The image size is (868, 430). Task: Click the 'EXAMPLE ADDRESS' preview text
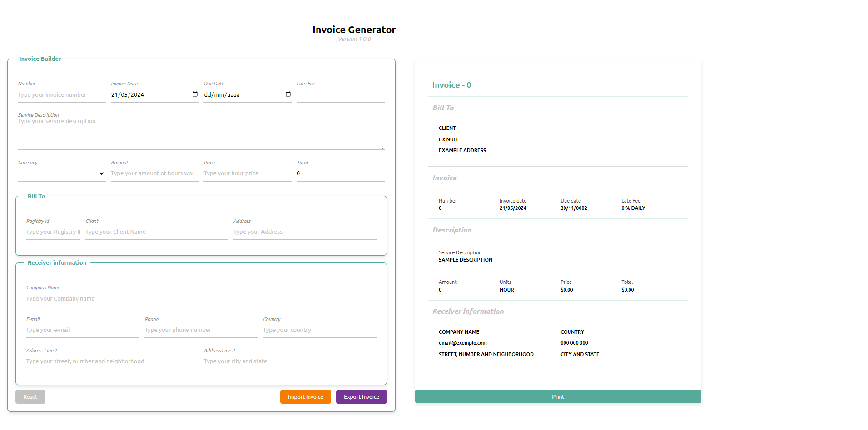(x=462, y=150)
